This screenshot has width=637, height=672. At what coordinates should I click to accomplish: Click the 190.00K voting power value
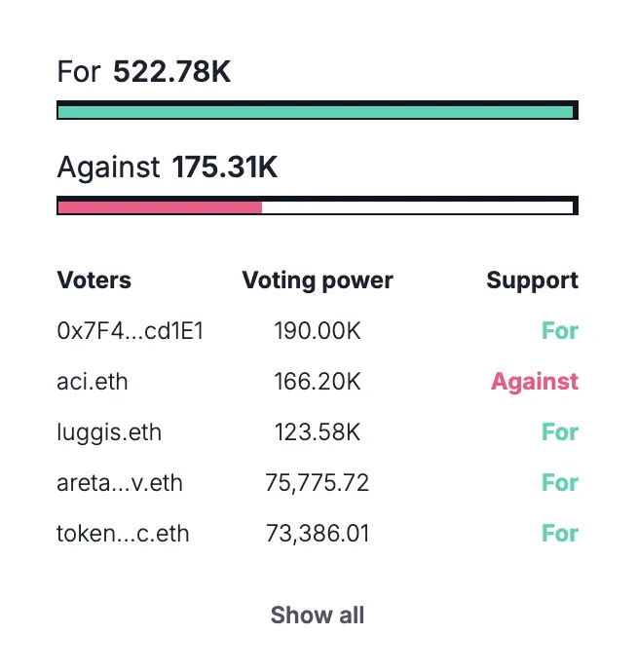pyautogui.click(x=318, y=331)
